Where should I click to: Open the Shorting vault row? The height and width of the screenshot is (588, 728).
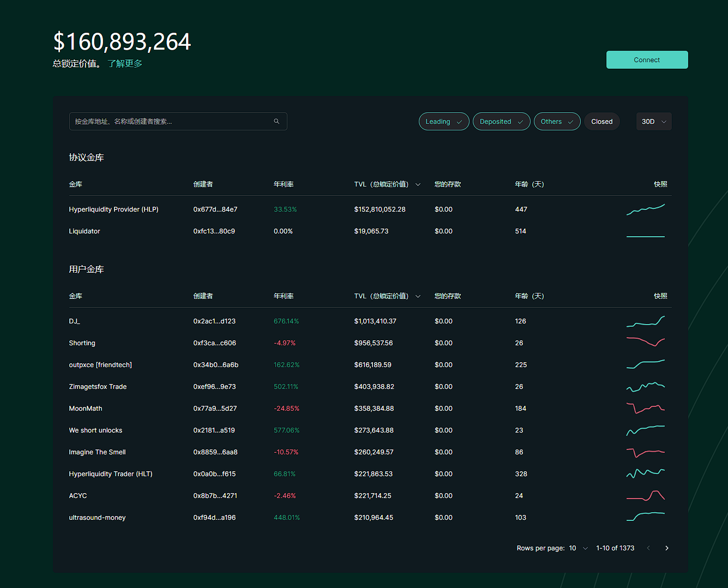point(82,343)
